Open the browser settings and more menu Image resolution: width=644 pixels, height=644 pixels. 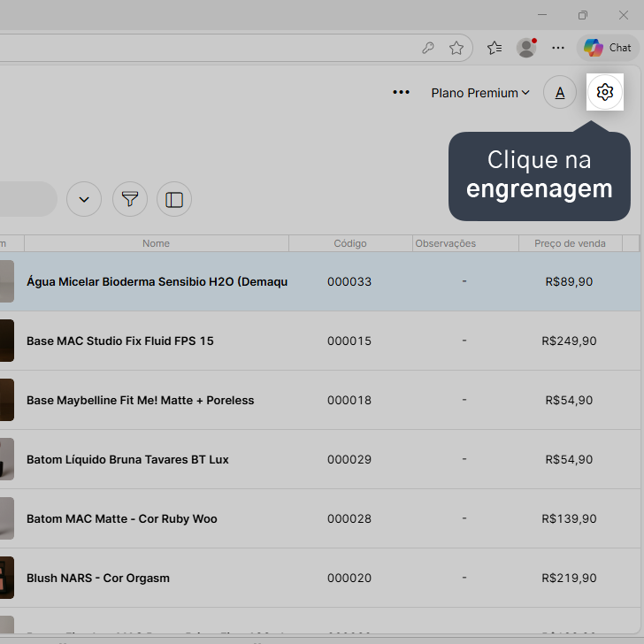557,48
